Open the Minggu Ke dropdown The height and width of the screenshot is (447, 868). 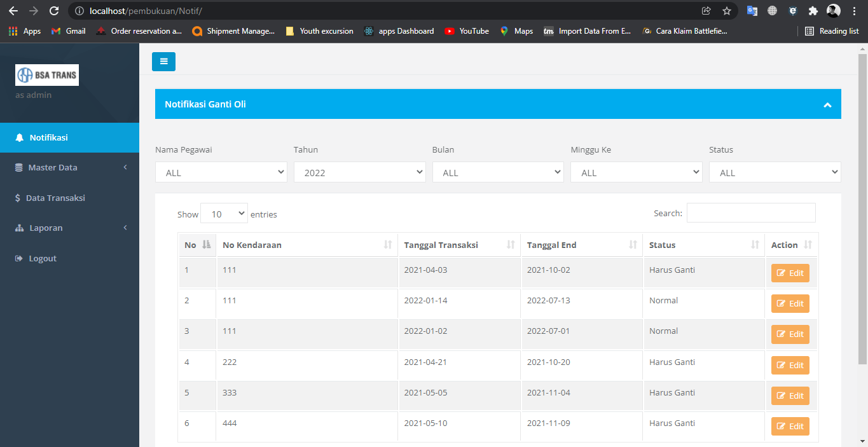point(637,172)
